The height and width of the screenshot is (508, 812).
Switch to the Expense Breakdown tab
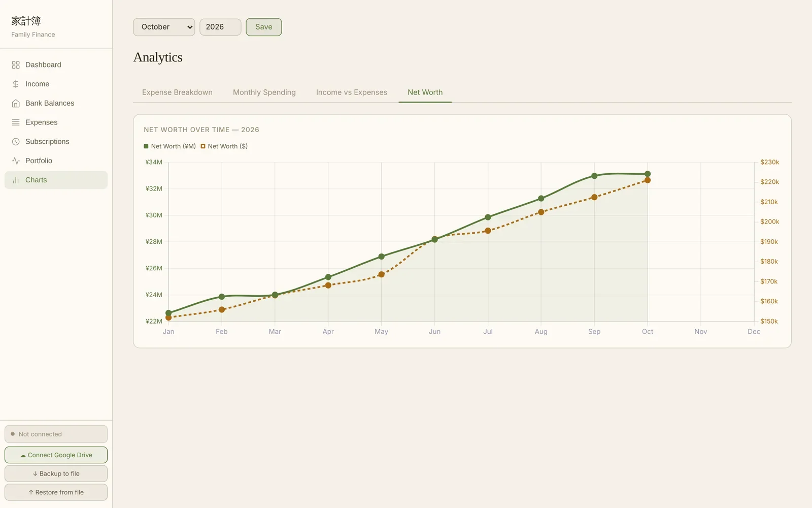point(177,92)
